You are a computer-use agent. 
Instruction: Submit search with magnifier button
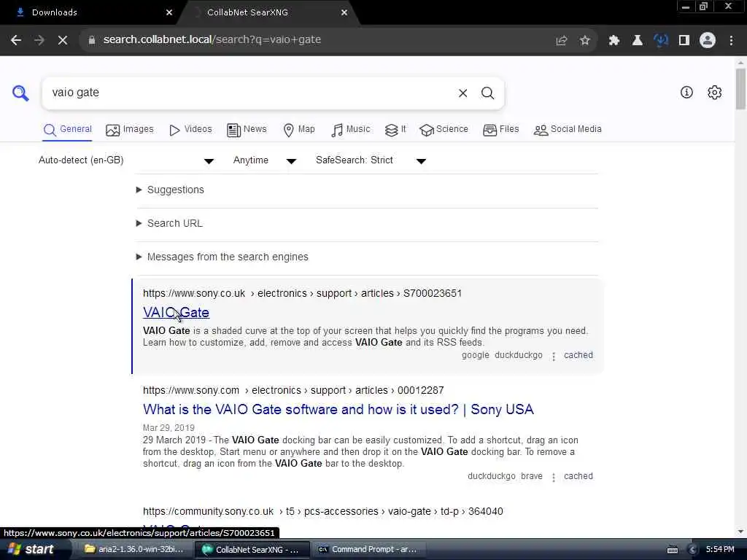(x=487, y=93)
